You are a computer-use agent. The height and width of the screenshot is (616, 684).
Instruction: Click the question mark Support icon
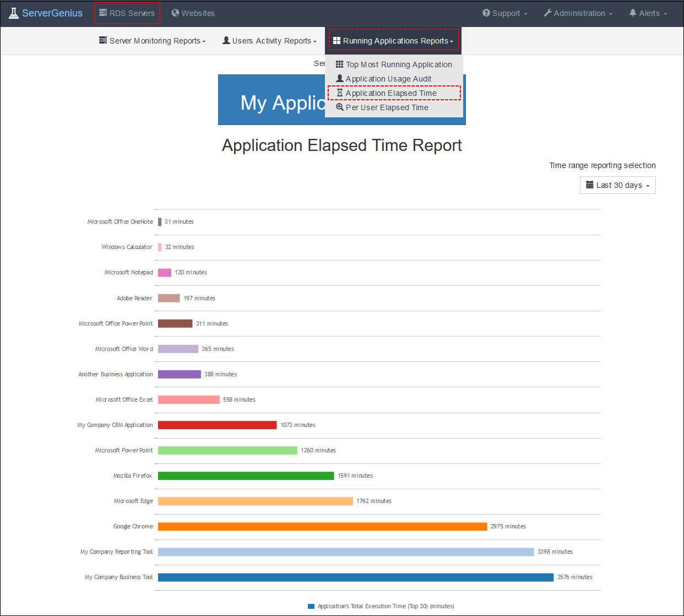pos(486,13)
